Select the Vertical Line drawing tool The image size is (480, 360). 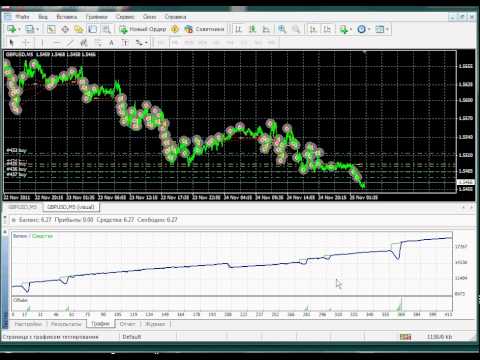(42, 43)
